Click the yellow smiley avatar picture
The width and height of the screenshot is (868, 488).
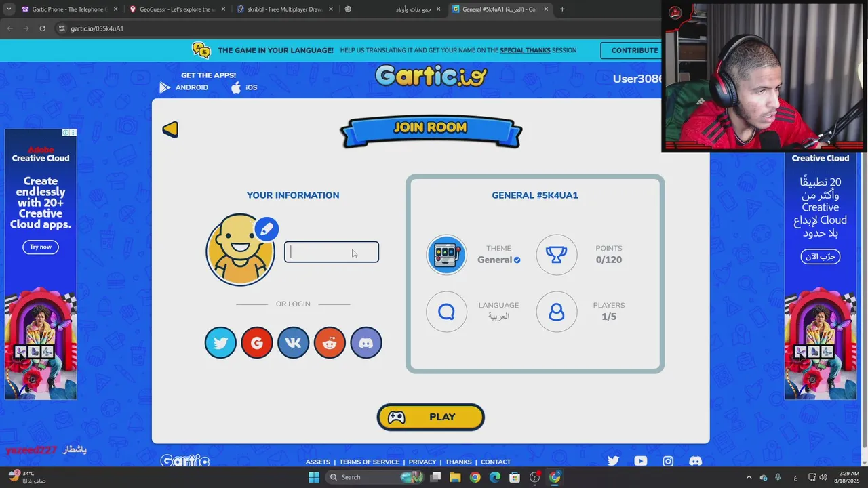click(240, 250)
